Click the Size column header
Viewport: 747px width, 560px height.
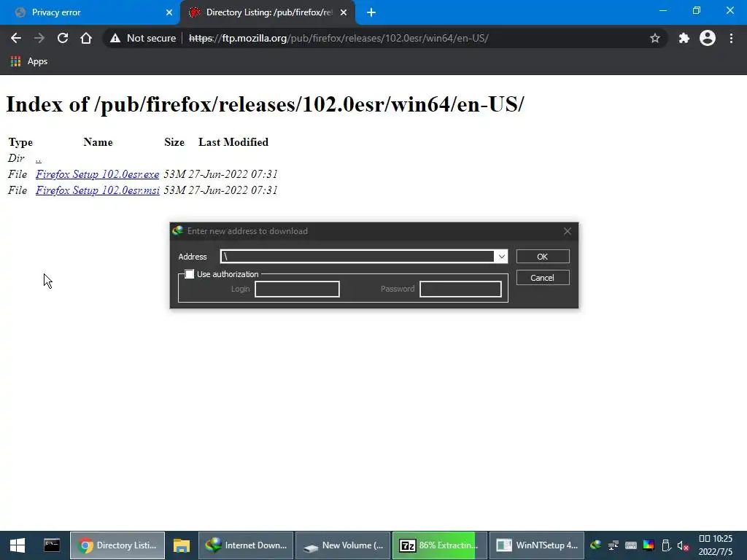click(x=174, y=142)
